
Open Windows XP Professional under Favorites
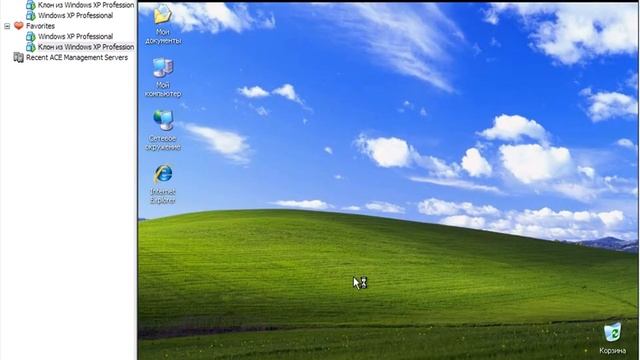pyautogui.click(x=76, y=36)
